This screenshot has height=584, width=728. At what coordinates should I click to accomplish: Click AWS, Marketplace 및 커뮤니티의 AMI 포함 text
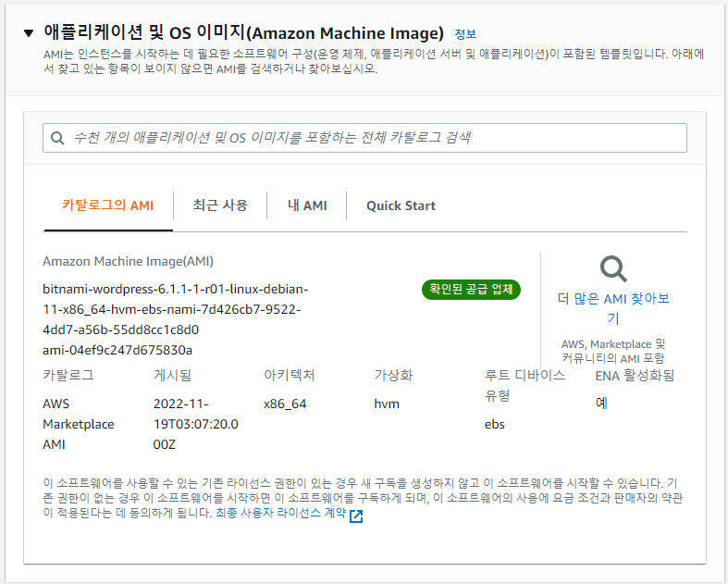[x=613, y=352]
